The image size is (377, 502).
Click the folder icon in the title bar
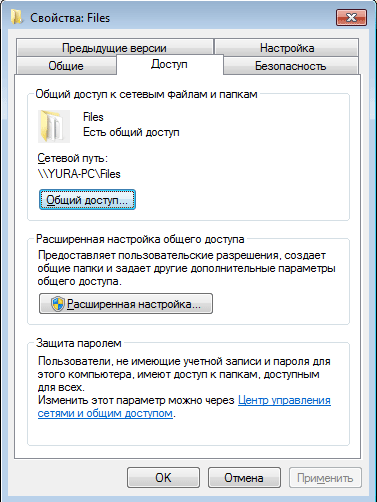(16, 17)
